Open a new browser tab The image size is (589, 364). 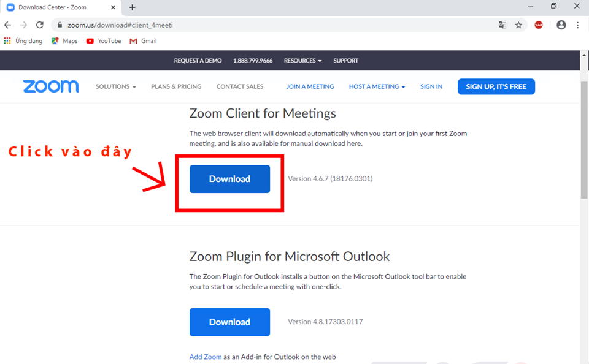point(133,7)
